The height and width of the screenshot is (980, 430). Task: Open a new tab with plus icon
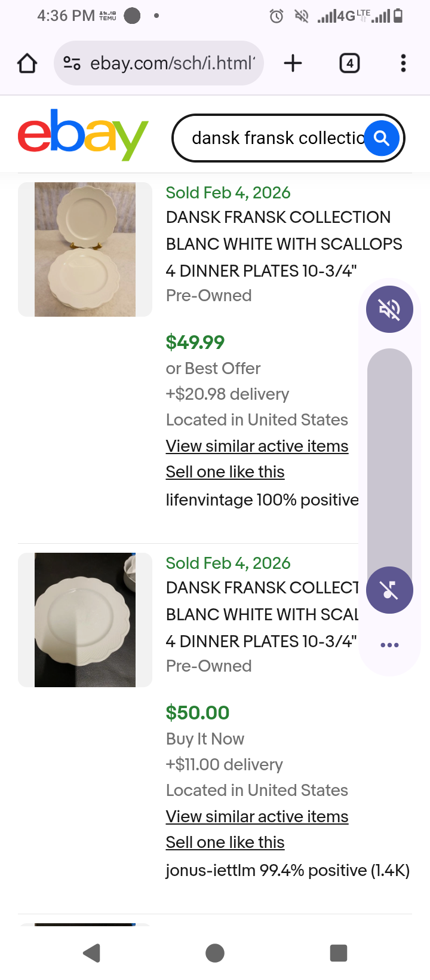coord(293,63)
